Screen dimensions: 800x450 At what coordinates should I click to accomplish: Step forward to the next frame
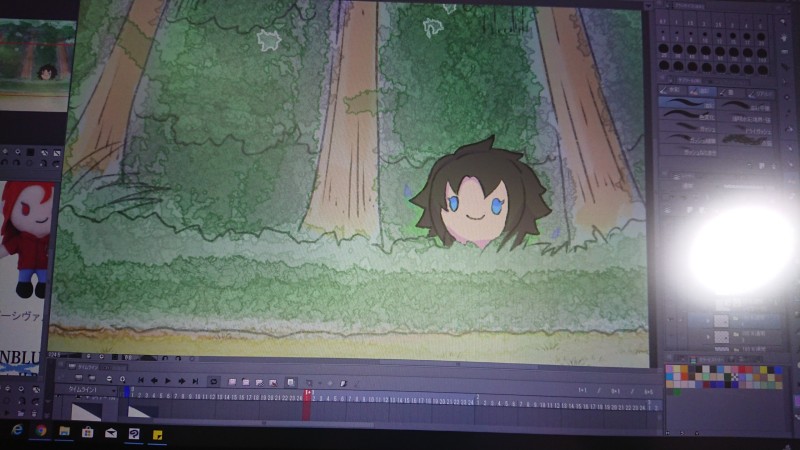(x=182, y=381)
